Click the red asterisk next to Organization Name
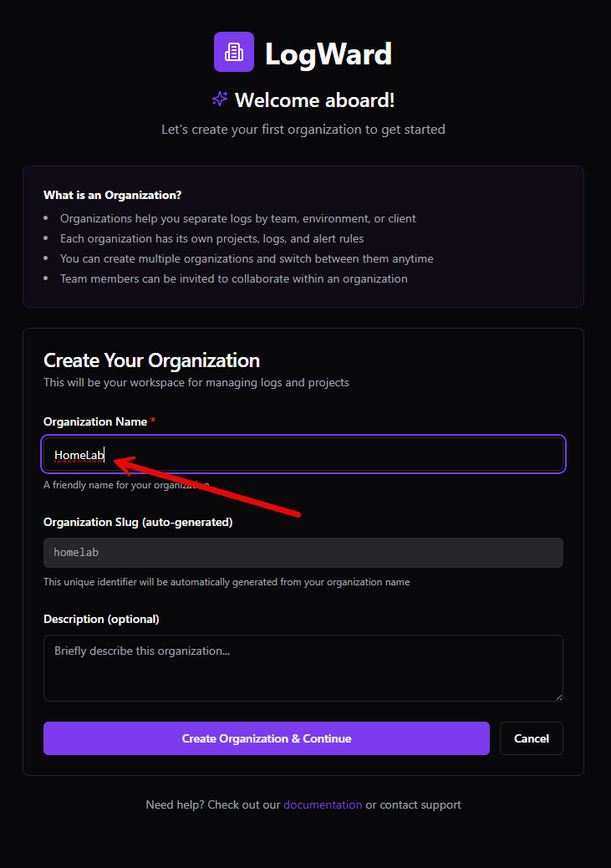Image resolution: width=611 pixels, height=868 pixels. point(152,421)
